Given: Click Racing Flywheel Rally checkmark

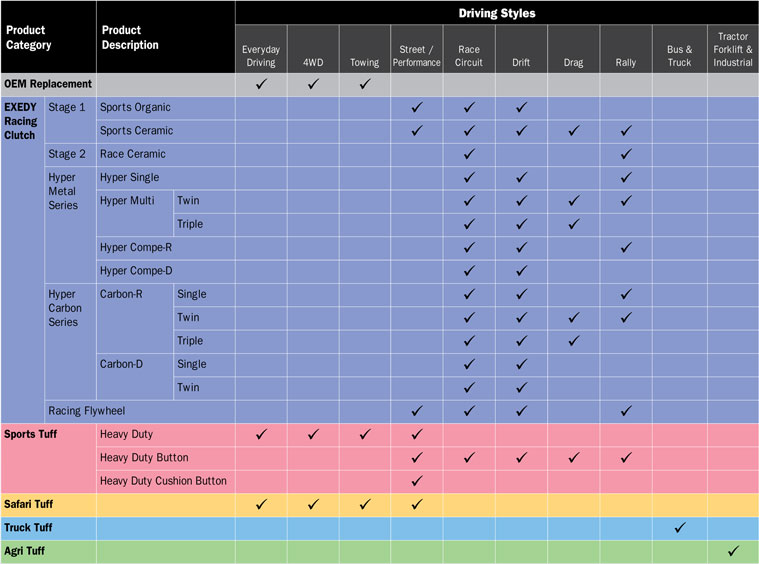Looking at the screenshot, I should coord(626,411).
